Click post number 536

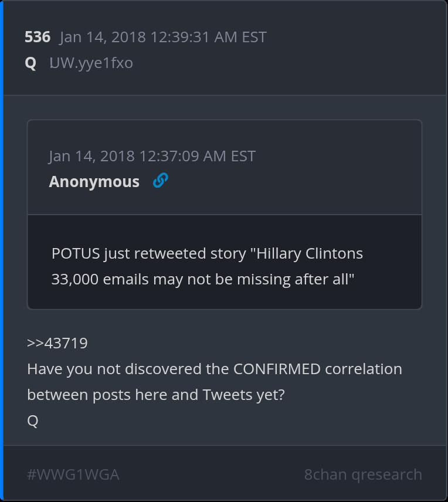click(x=38, y=38)
